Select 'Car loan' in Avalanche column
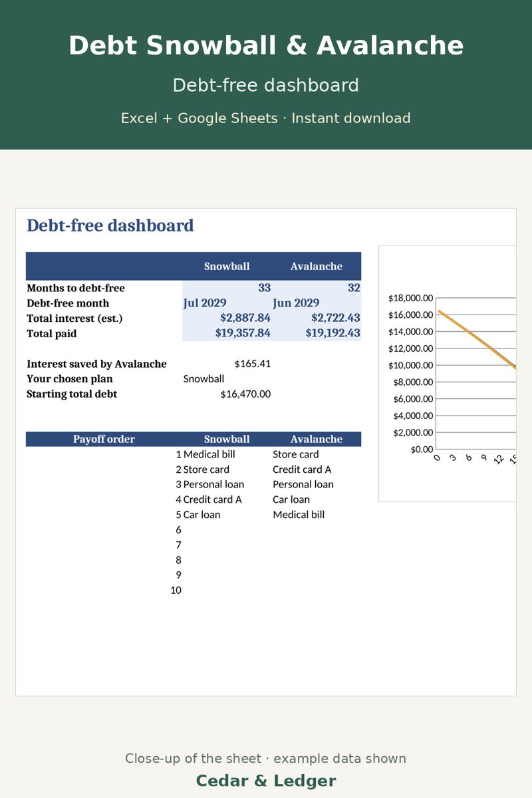 (291, 499)
